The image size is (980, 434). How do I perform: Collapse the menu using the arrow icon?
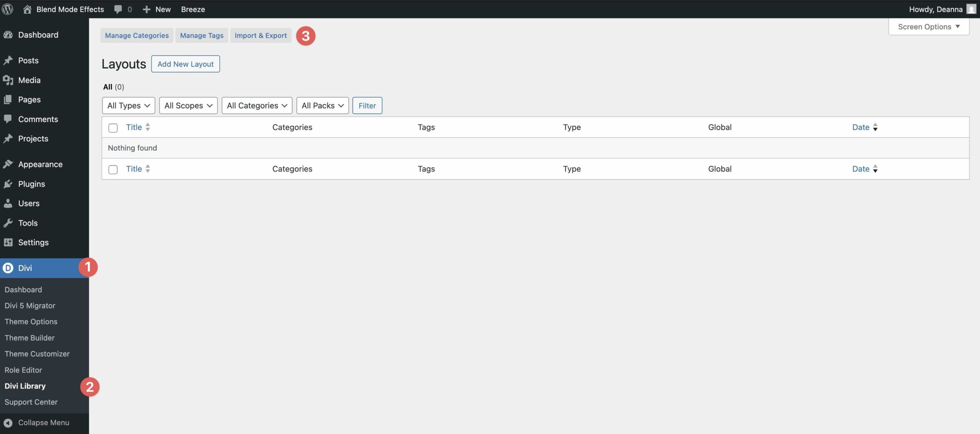click(9, 423)
